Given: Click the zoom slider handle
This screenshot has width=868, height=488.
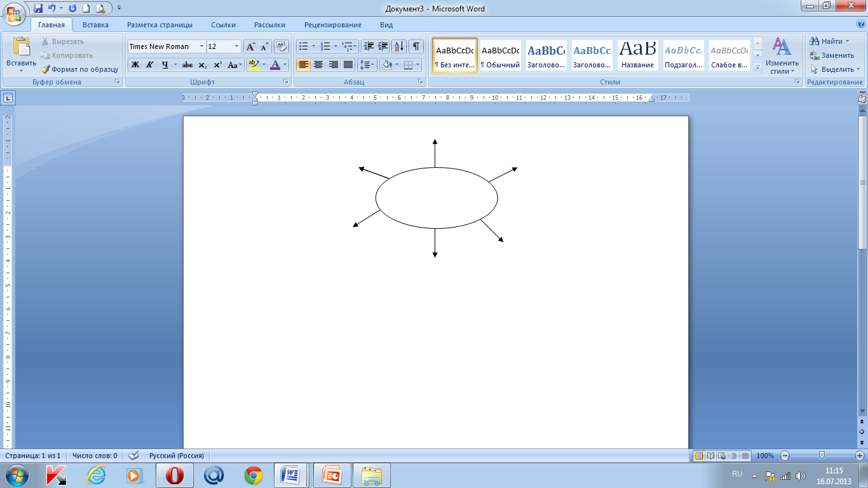Looking at the screenshot, I should (822, 456).
